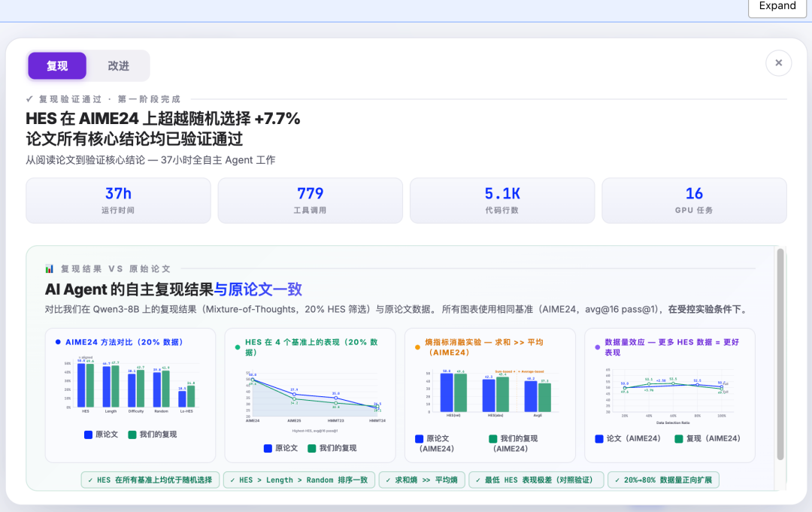The image size is (812, 512).
Task: Click the HES 在所有基准上均优于随机选择 tag
Action: tap(150, 480)
